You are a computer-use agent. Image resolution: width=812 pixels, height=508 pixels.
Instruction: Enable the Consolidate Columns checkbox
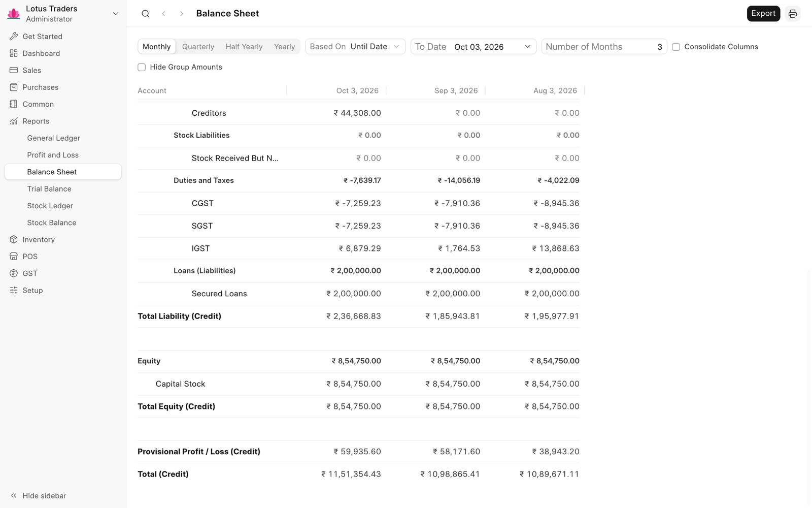point(676,47)
